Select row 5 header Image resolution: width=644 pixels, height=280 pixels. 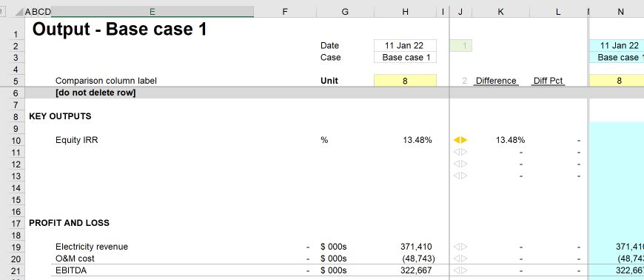[x=16, y=81]
